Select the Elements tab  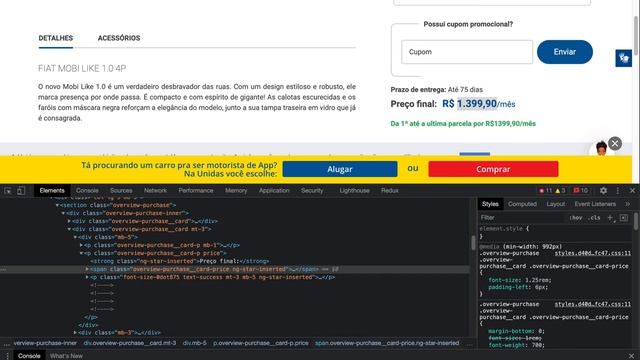click(x=52, y=191)
